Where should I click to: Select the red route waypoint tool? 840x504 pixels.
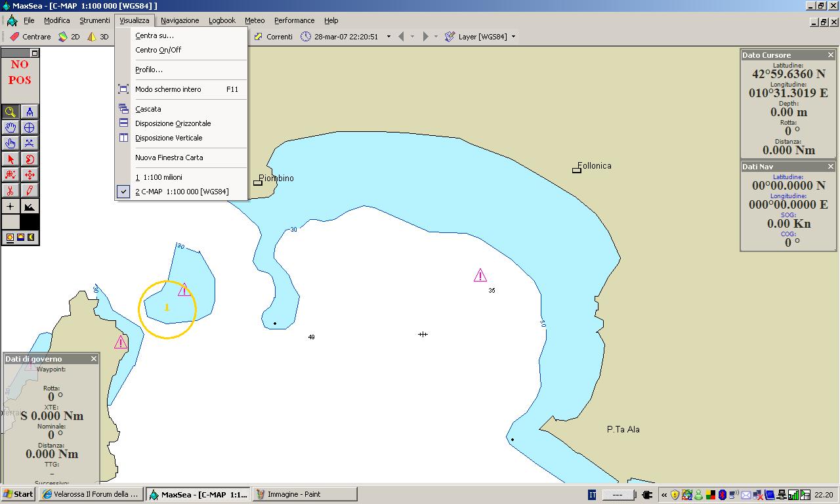click(10, 175)
